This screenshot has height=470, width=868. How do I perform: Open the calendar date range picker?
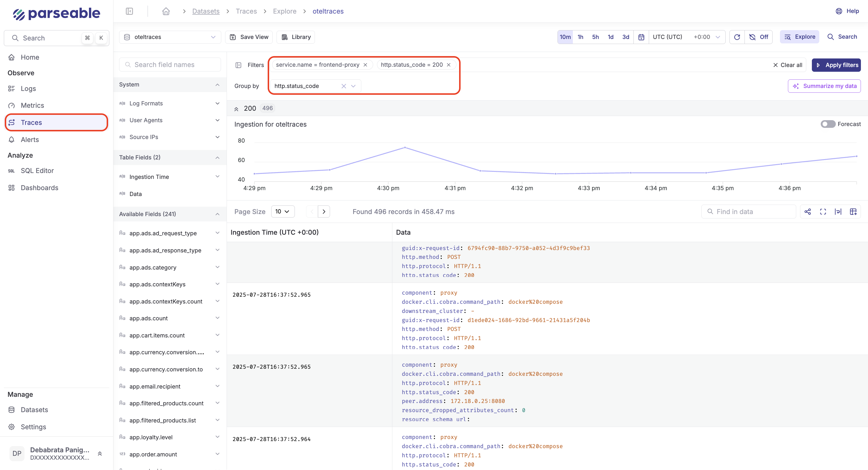pyautogui.click(x=641, y=37)
